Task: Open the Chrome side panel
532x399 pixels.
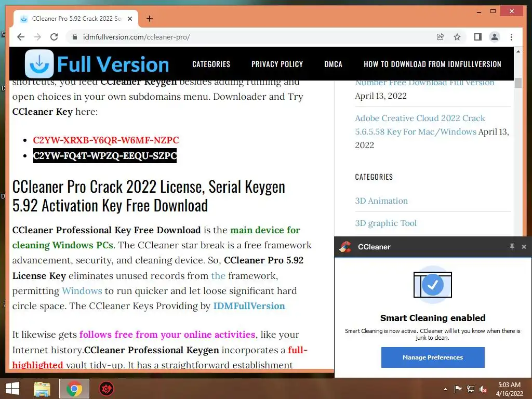Action: (x=478, y=37)
